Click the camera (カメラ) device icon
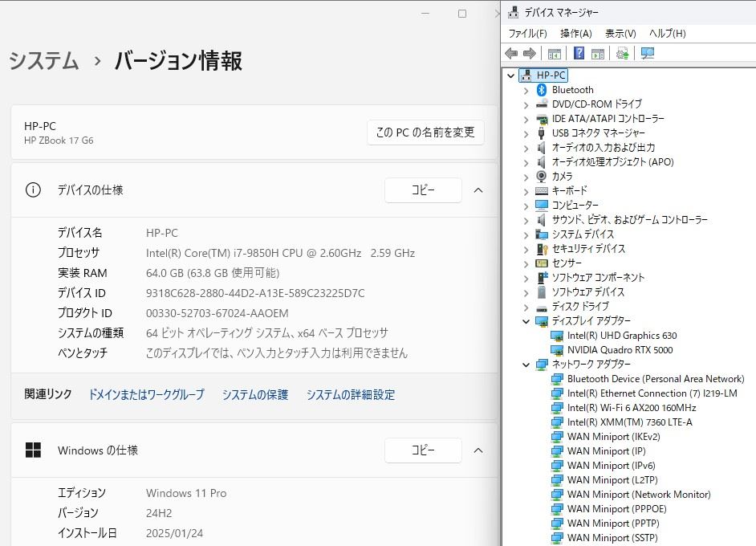This screenshot has width=756, height=546. pyautogui.click(x=542, y=177)
